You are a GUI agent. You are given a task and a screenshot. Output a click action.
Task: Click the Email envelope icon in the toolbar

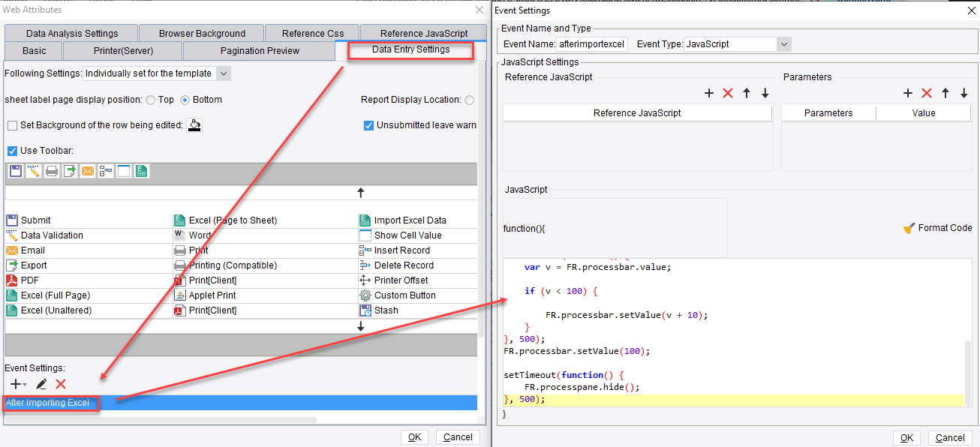[x=87, y=170]
